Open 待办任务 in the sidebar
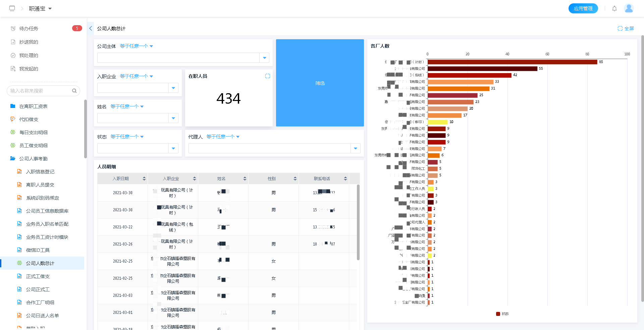 (29, 29)
